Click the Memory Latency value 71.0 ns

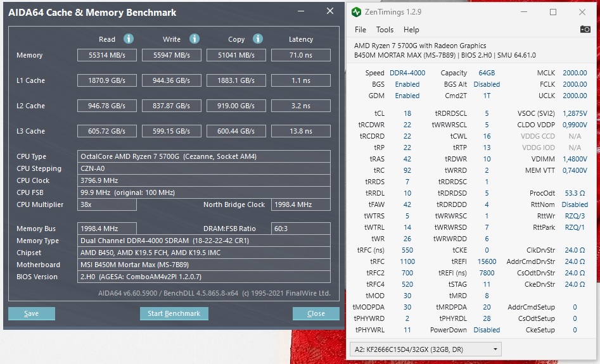(301, 55)
